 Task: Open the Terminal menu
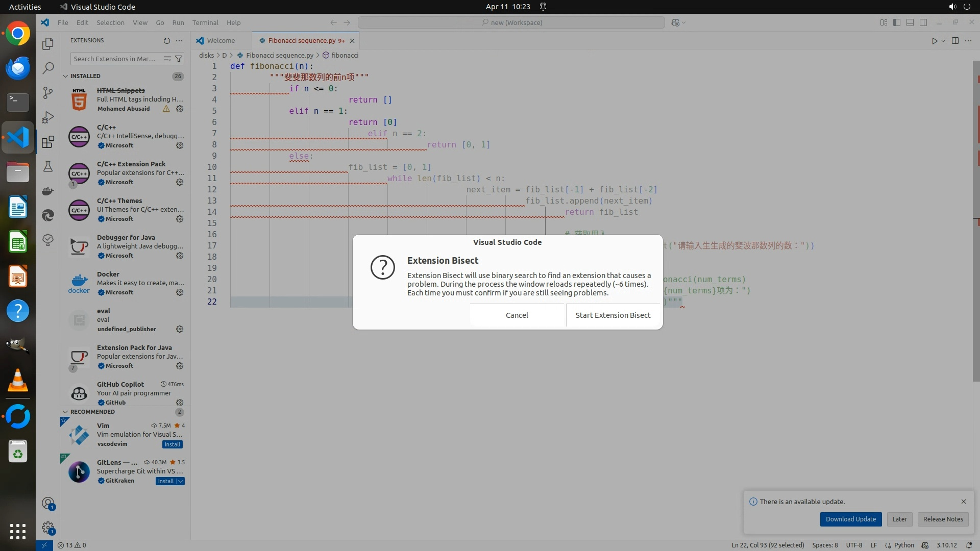click(205, 22)
